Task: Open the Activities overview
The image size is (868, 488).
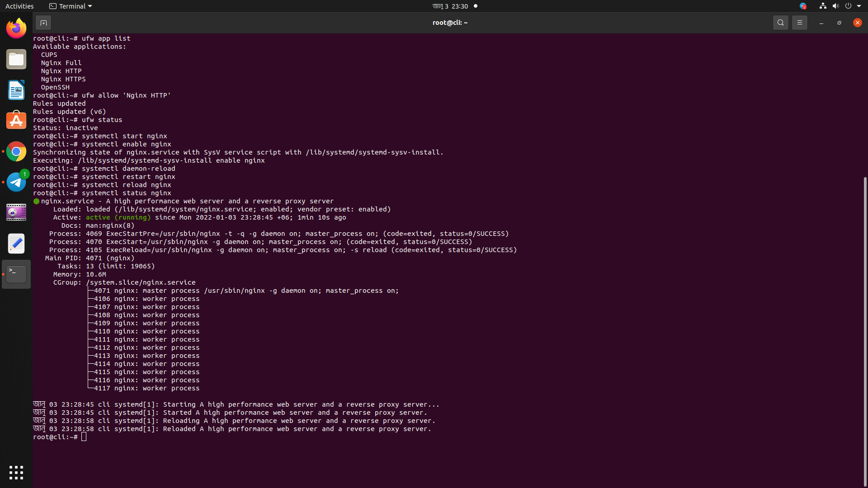Action: point(19,6)
